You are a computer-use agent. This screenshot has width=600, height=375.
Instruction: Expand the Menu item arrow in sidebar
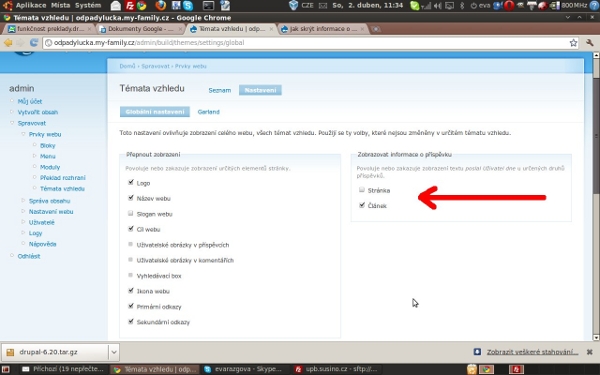click(34, 156)
